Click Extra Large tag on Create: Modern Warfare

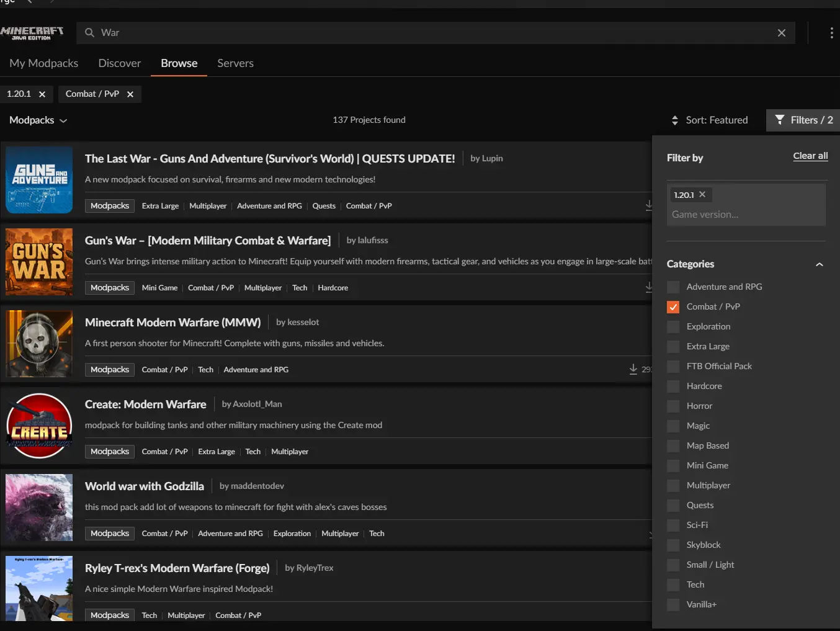(x=217, y=452)
